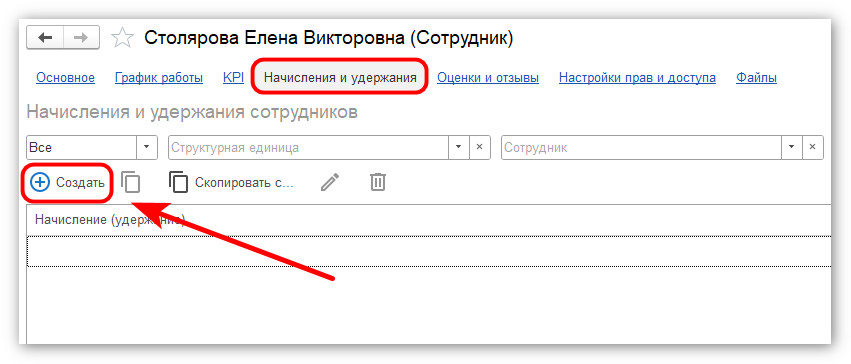851x364 pixels.
Task: Click Скопировать с... button
Action: click(232, 182)
